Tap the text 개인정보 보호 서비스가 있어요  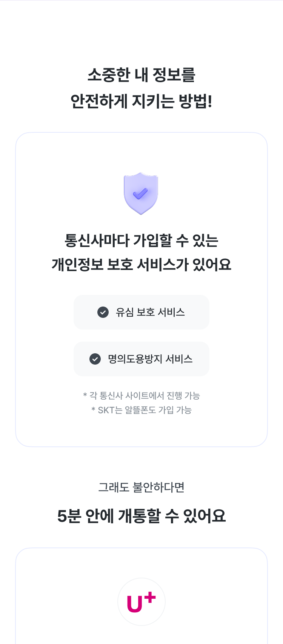pyautogui.click(x=141, y=264)
